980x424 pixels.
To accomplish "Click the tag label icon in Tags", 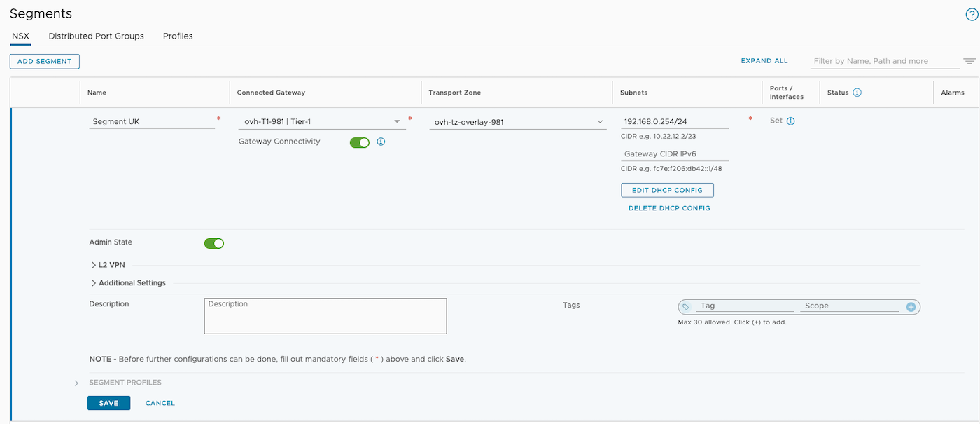I will tap(686, 307).
